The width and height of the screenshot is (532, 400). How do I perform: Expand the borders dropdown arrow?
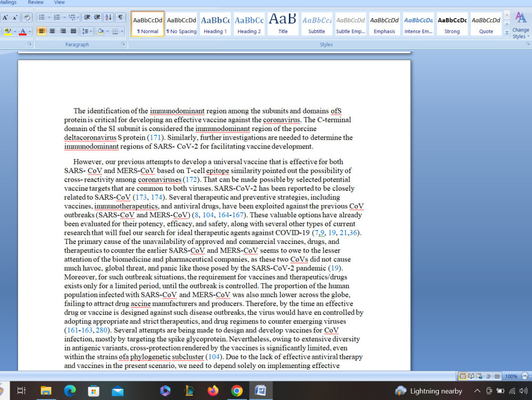(122, 31)
